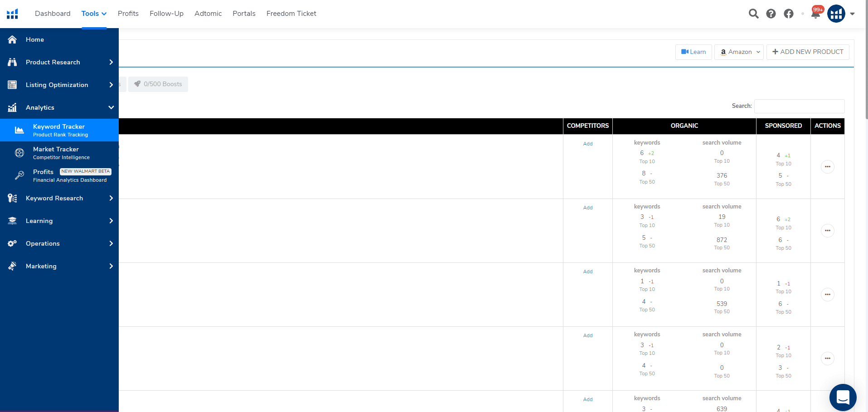
Task: Open notifications bell with 99+ badge
Action: 815,13
